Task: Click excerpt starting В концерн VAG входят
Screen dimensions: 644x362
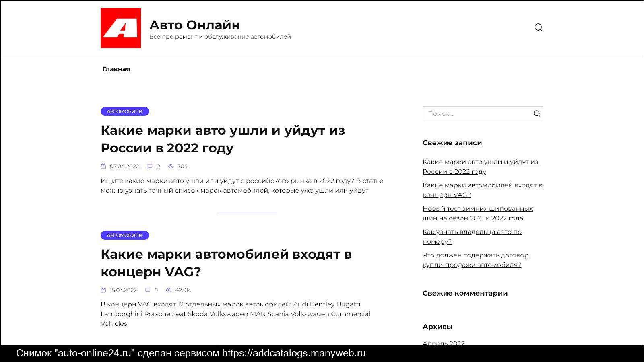Action: coord(235,314)
